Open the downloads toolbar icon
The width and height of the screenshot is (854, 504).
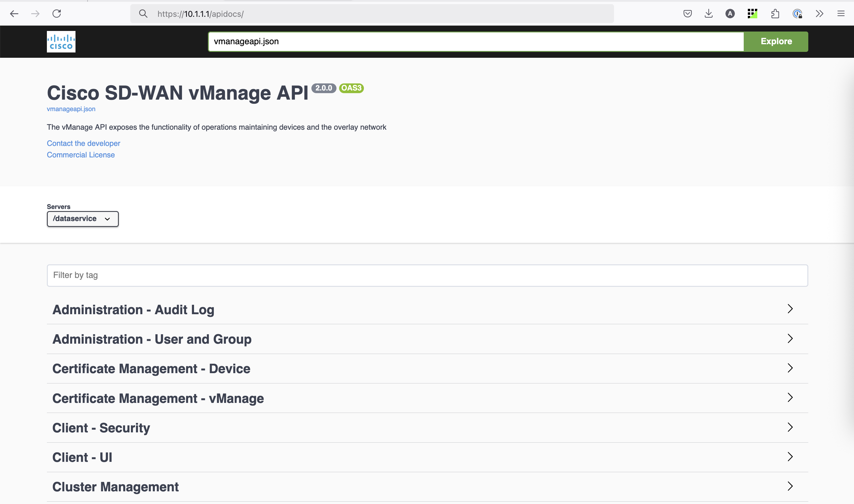709,14
